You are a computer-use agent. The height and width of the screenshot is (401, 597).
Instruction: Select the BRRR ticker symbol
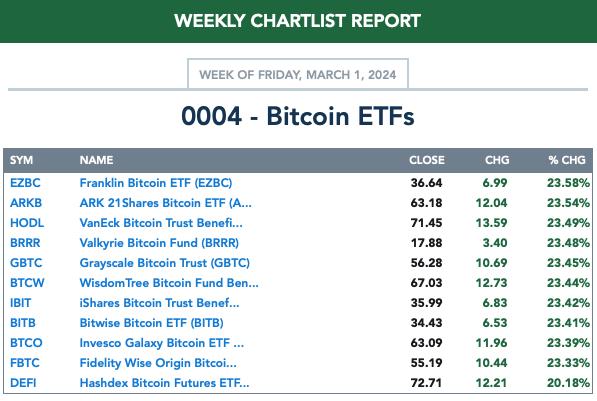click(25, 243)
